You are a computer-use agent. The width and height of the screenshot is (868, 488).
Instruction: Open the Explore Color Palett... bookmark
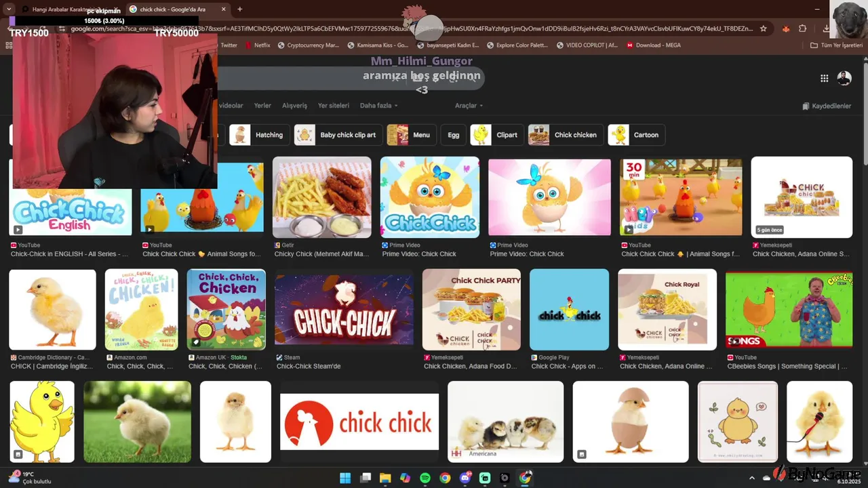point(517,45)
